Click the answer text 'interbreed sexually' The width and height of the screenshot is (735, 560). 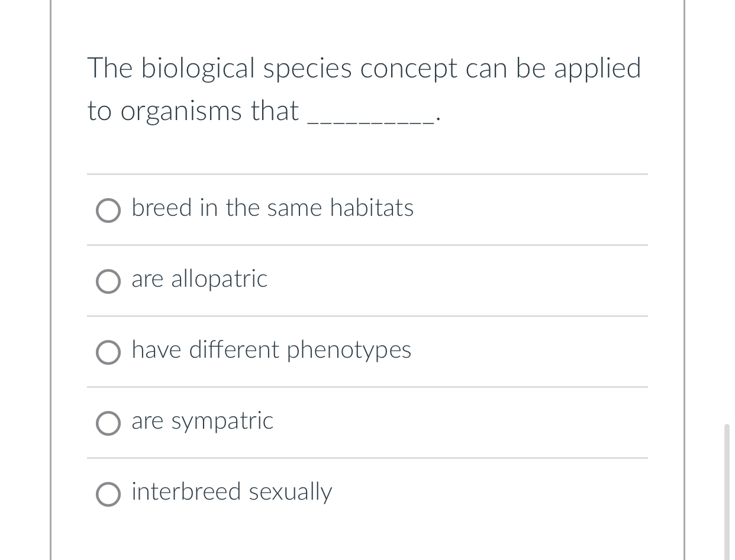tap(231, 492)
